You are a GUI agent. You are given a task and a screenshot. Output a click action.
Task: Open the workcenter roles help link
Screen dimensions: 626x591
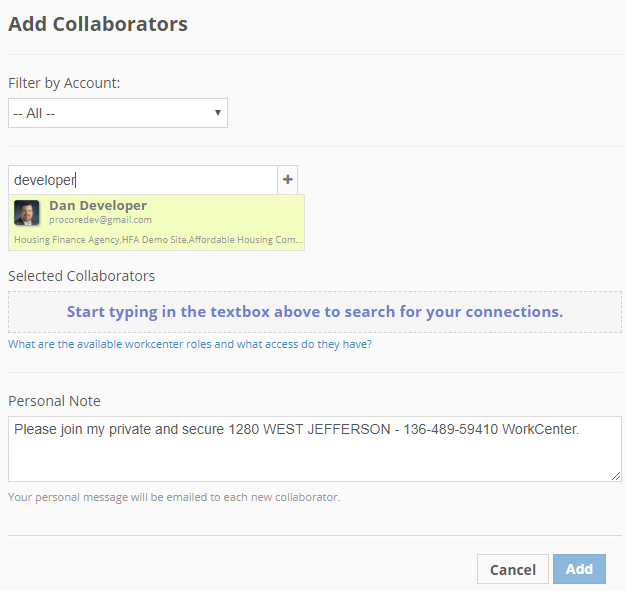pyautogui.click(x=190, y=344)
